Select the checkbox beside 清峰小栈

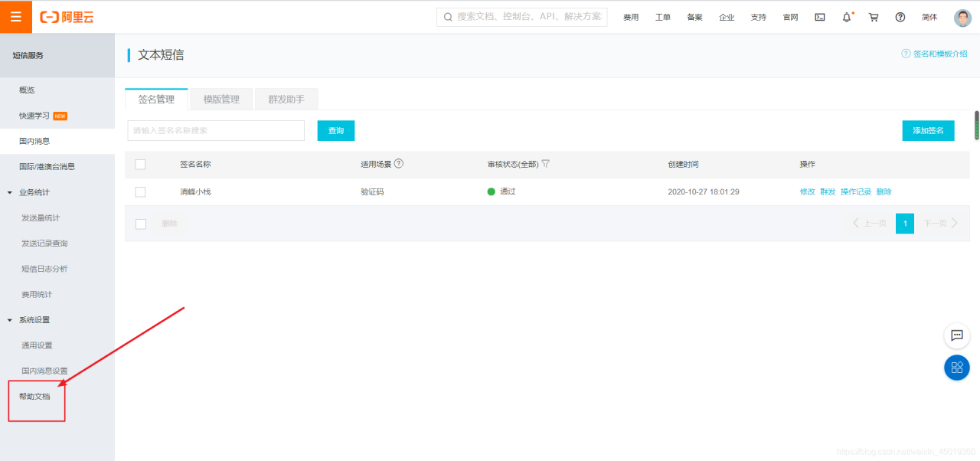click(x=140, y=191)
